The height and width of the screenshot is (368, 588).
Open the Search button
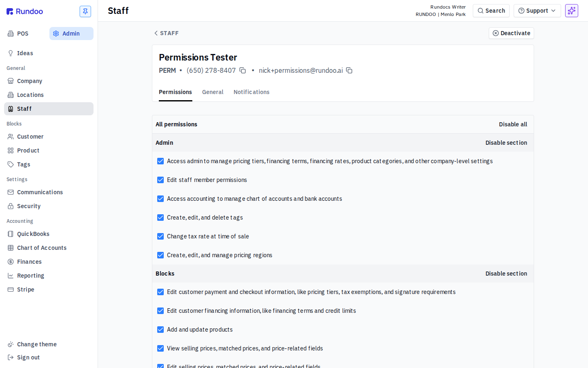[x=491, y=11]
